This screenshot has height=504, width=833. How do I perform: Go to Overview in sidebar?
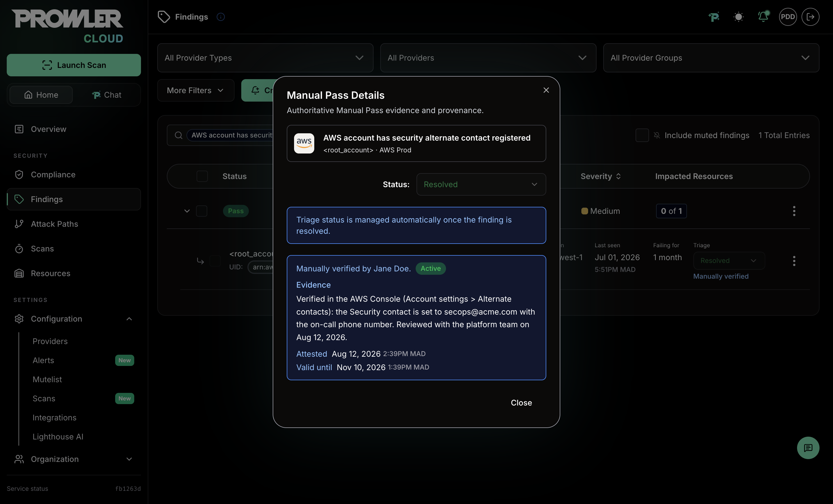pos(74,129)
